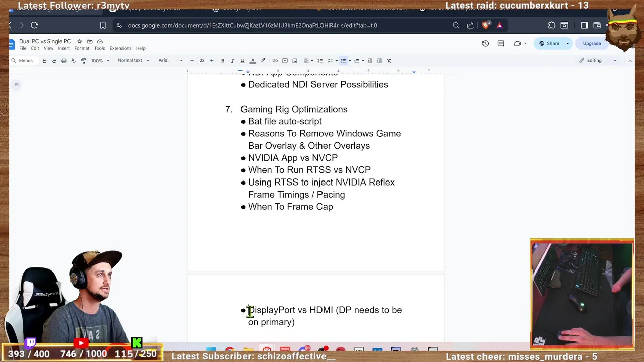The image size is (644, 362).
Task: Open the Normal text style dropdown
Action: coord(133,61)
